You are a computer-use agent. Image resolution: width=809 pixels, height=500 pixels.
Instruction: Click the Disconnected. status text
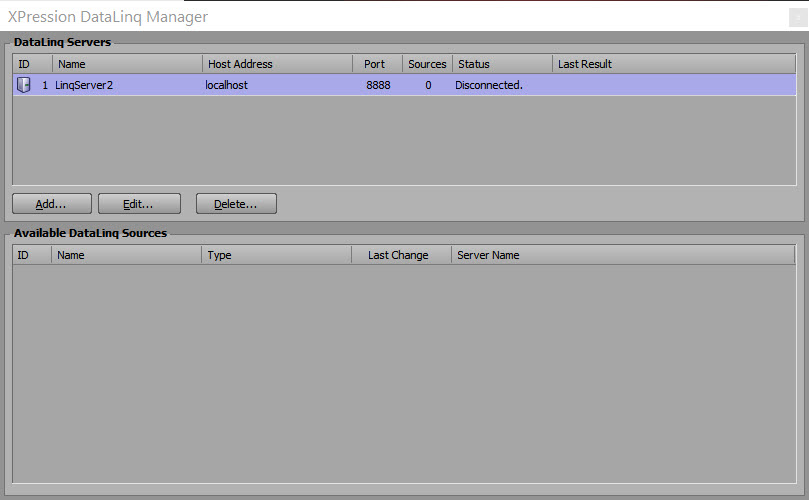(x=489, y=85)
